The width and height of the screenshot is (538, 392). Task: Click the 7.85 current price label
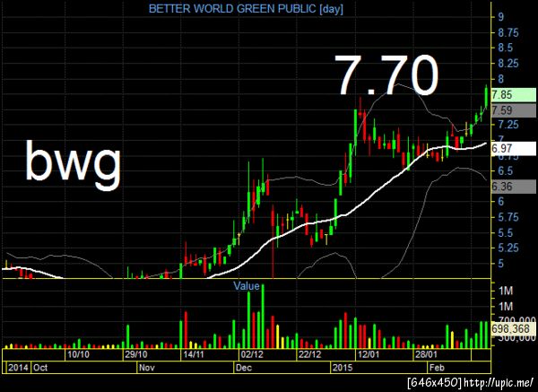513,94
